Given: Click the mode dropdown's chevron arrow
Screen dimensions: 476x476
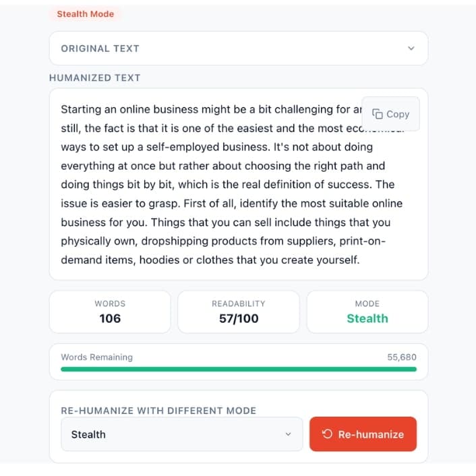Looking at the screenshot, I should tap(289, 434).
